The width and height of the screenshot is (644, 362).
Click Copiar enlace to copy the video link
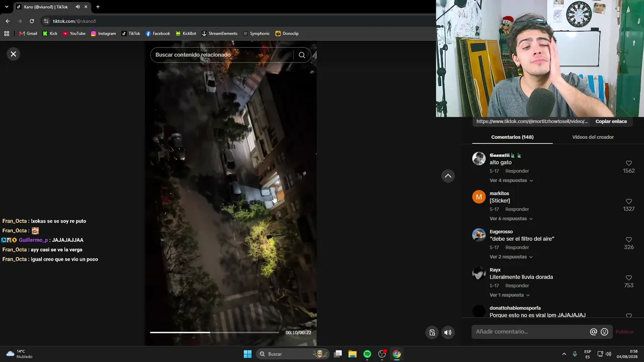click(x=611, y=122)
